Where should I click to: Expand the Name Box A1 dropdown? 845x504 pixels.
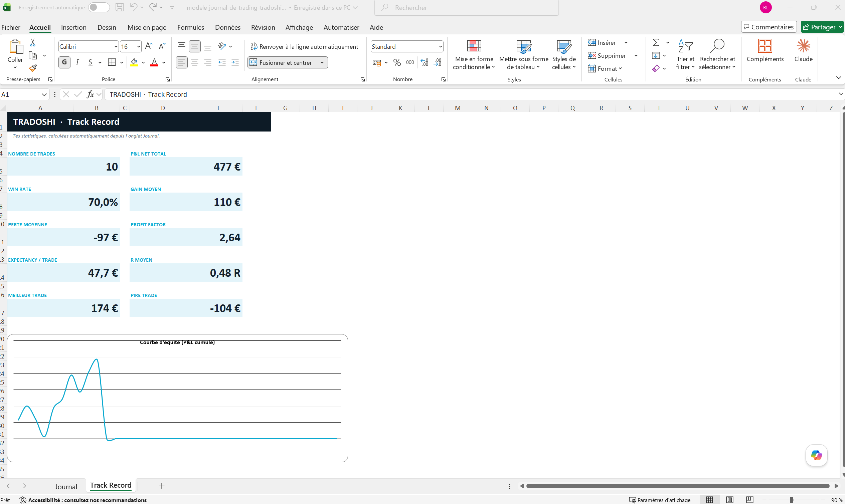click(x=44, y=94)
